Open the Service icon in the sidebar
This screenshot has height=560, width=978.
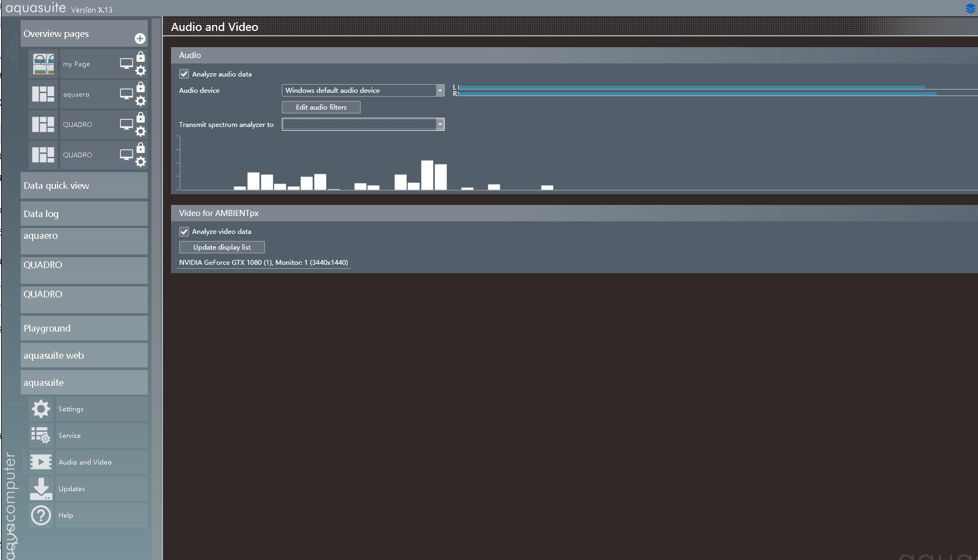click(41, 436)
